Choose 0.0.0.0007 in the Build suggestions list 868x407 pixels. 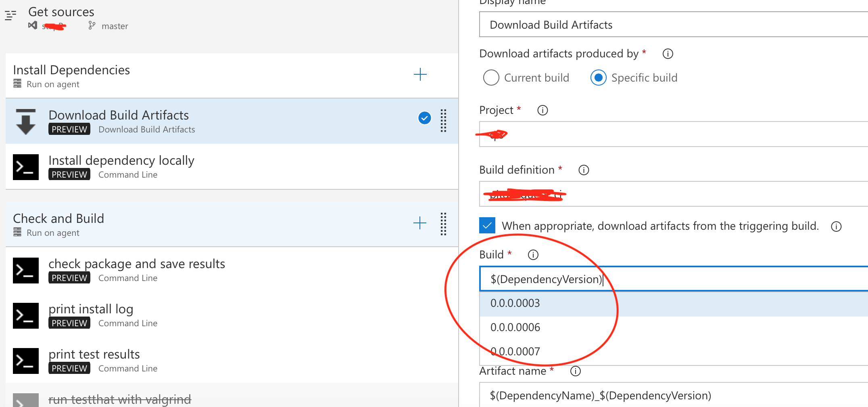coord(515,351)
